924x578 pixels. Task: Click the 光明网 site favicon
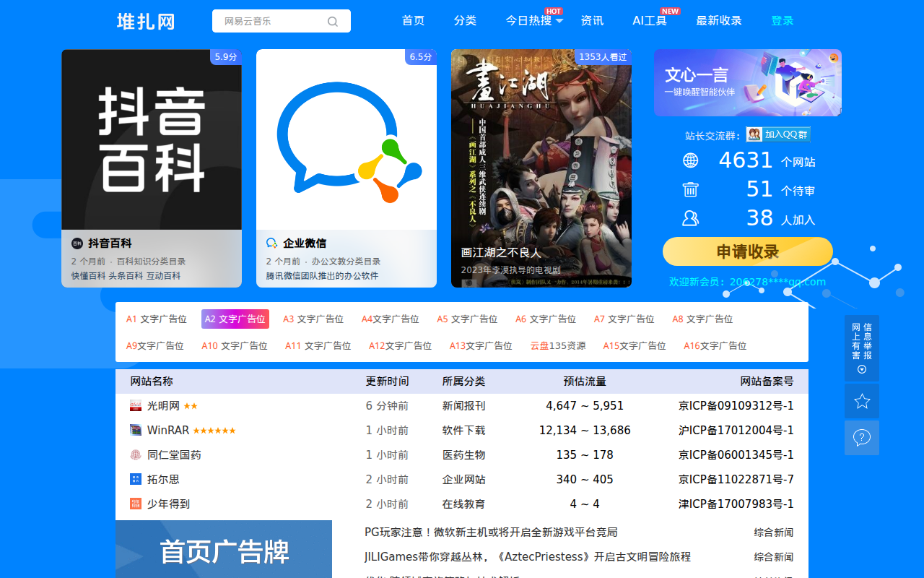[x=136, y=406]
